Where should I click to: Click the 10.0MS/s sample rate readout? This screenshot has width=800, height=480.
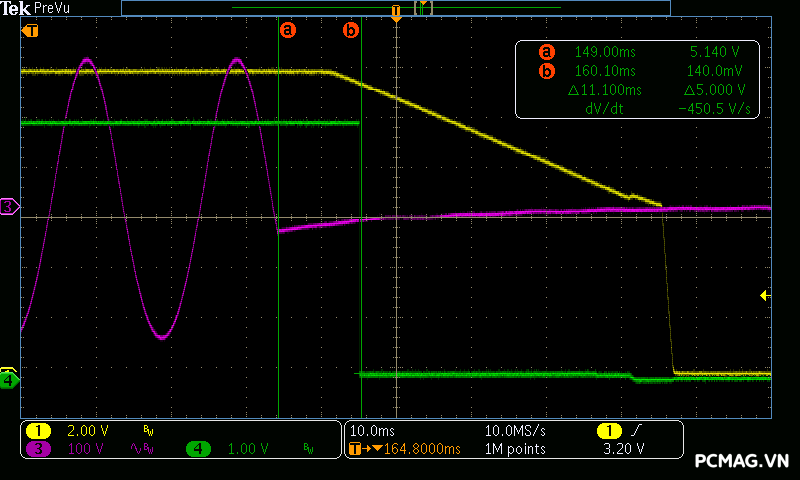click(x=515, y=430)
